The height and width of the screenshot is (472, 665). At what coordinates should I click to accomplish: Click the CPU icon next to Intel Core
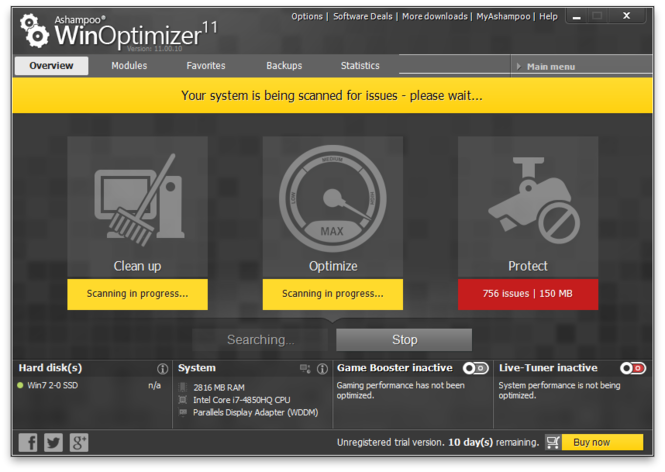click(x=183, y=399)
